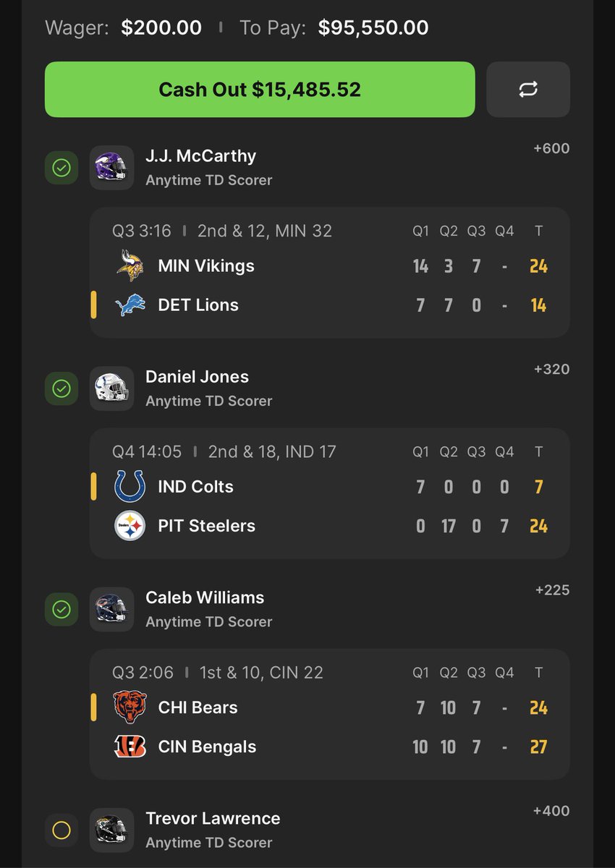Open the Colts vs Steelers scoreboard card

coord(329,493)
